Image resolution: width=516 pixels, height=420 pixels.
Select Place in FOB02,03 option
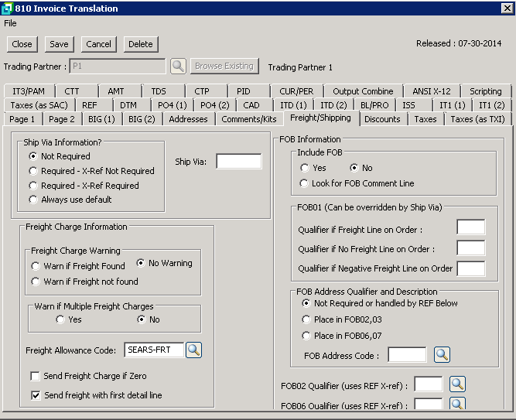pos(305,319)
